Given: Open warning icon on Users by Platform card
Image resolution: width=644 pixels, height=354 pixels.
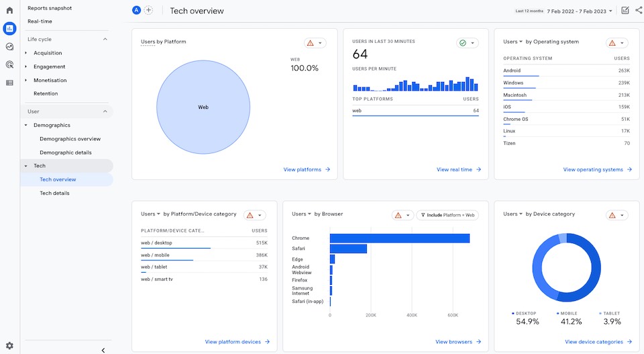Looking at the screenshot, I should tap(315, 43).
